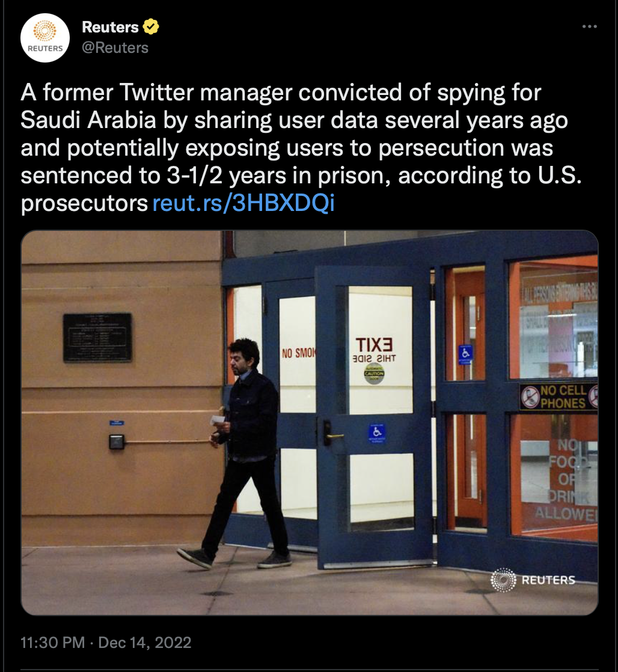Click the yellow caution sticker on door
Screen dimensions: 618x672
[x=374, y=373]
